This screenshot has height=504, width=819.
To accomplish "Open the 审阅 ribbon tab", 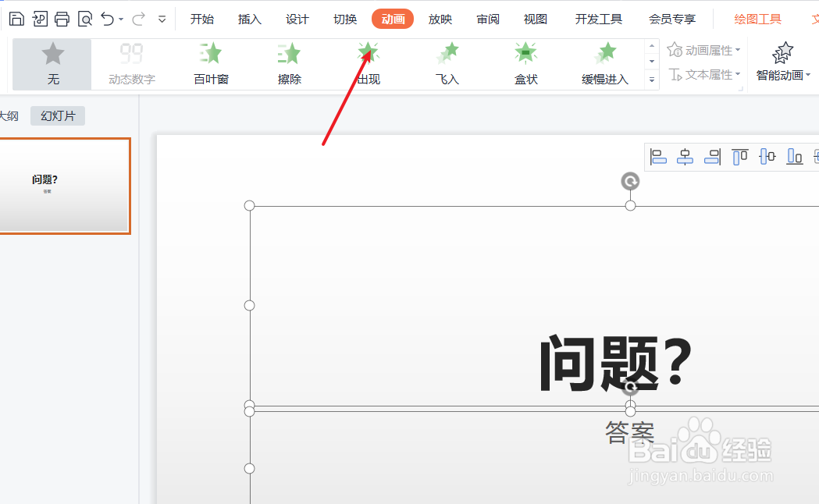I will pos(488,20).
